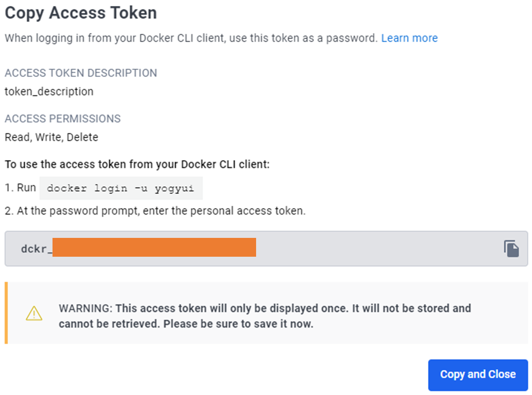
Task: Click the bold Docker CLI client instructions line
Action: tap(137, 165)
